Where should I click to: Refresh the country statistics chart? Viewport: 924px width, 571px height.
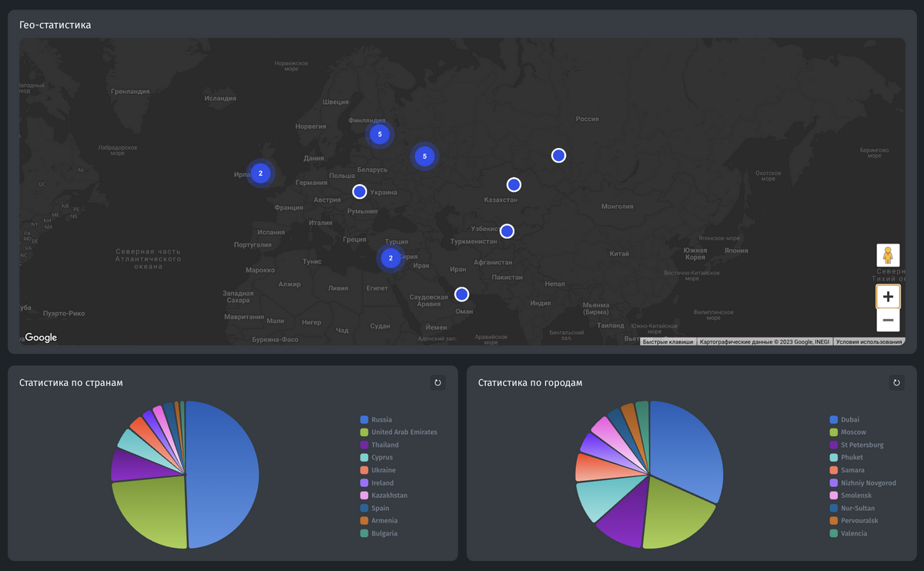(x=437, y=382)
